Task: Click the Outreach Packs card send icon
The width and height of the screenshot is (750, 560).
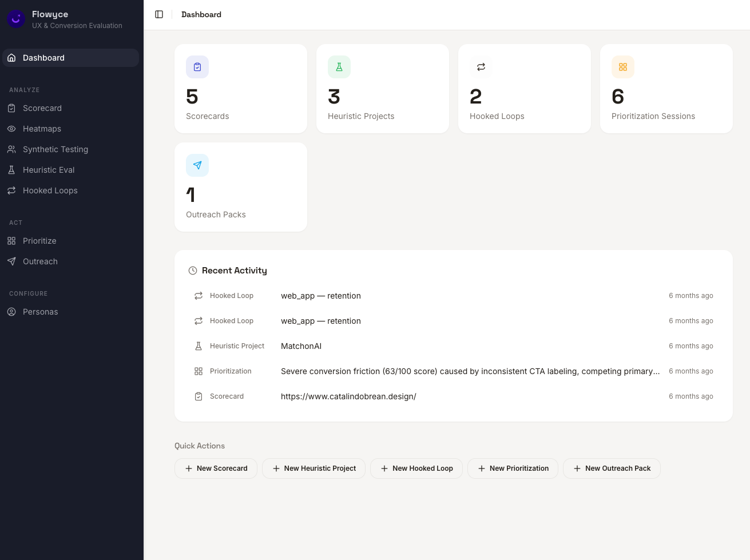Action: 197,165
